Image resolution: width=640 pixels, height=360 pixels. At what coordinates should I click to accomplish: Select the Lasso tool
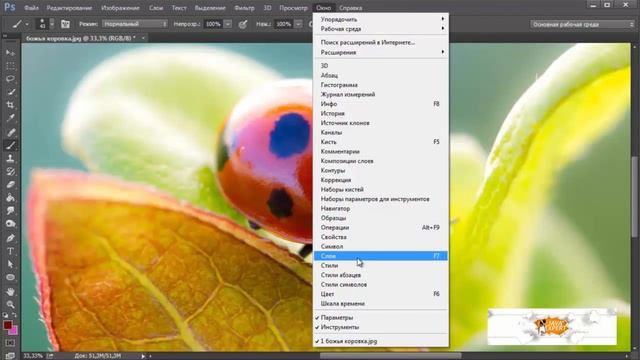pyautogui.click(x=10, y=79)
